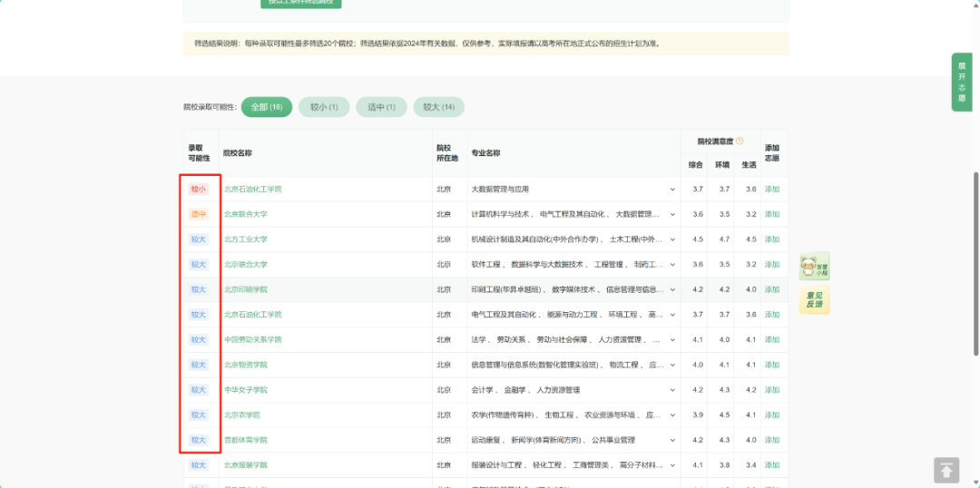Click the green filter button at page top

301,3
